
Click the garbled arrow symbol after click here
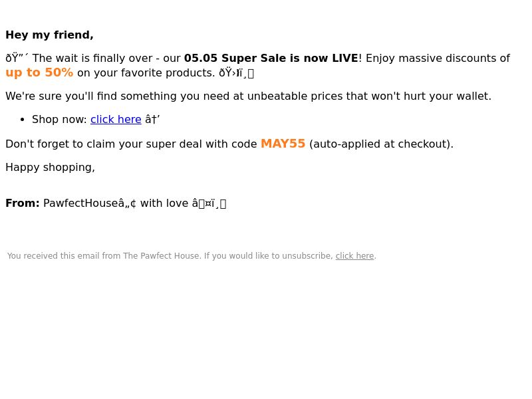click(152, 120)
